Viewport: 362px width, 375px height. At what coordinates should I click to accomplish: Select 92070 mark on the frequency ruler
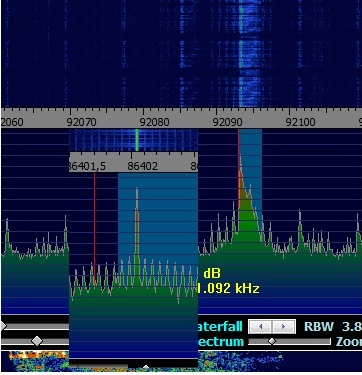pyautogui.click(x=81, y=122)
